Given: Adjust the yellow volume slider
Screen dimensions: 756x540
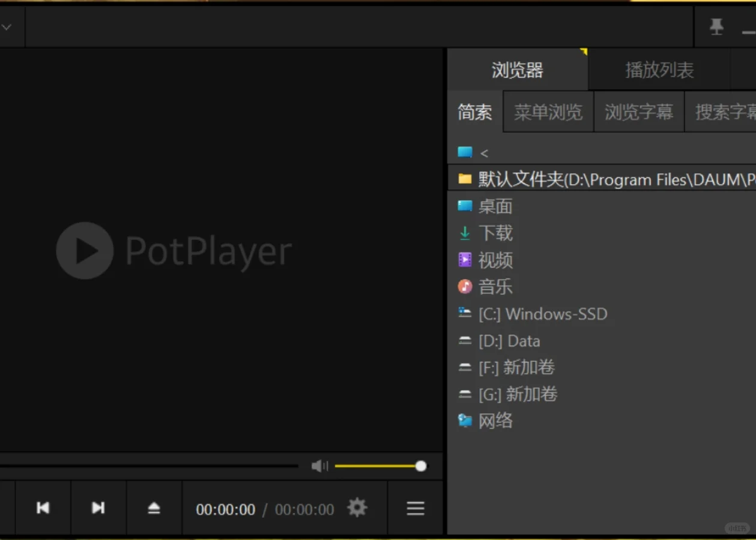Looking at the screenshot, I should coord(381,466).
